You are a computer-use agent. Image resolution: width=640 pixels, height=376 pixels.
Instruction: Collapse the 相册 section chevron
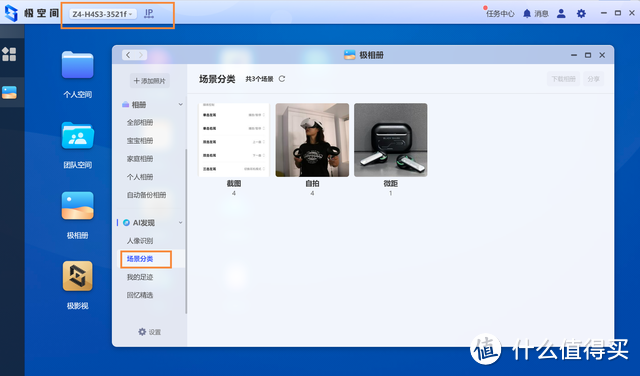(x=180, y=105)
